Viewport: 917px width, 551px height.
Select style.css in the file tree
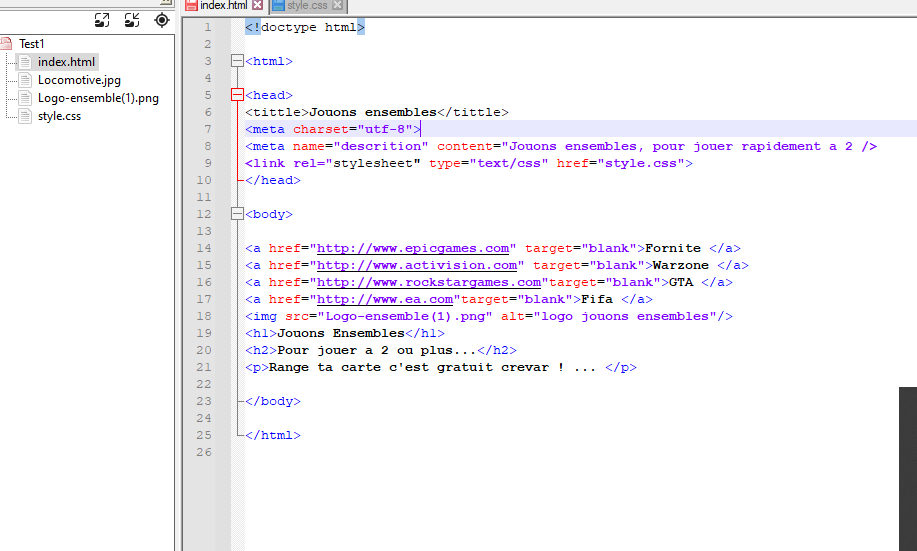(x=60, y=116)
